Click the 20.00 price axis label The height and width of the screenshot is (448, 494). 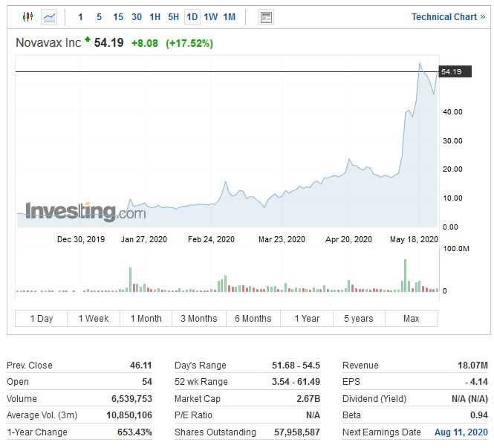click(x=452, y=169)
